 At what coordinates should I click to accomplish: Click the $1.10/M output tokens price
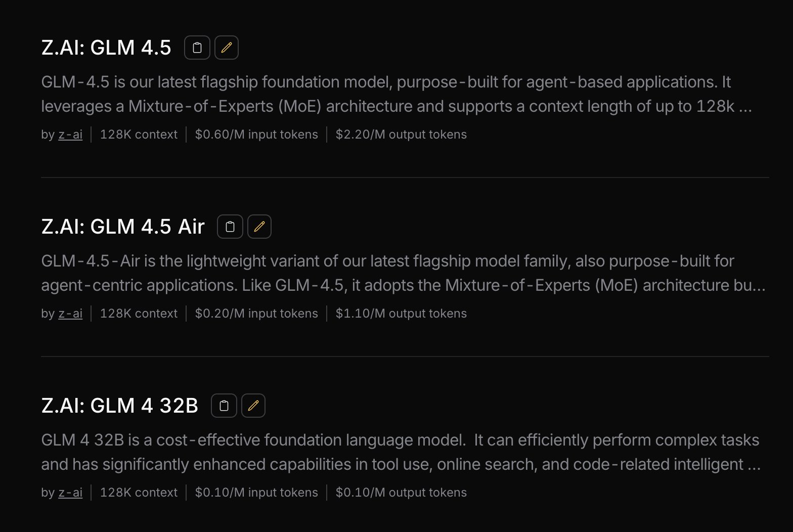(x=401, y=314)
